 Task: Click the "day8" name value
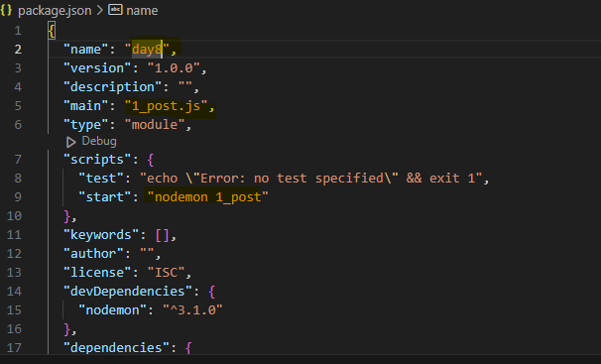(x=147, y=49)
